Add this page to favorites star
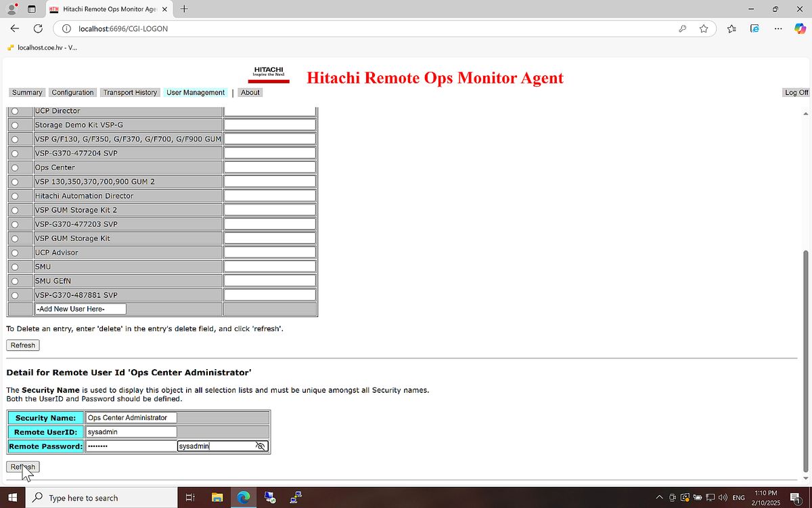The width and height of the screenshot is (812, 508). pyautogui.click(x=704, y=28)
